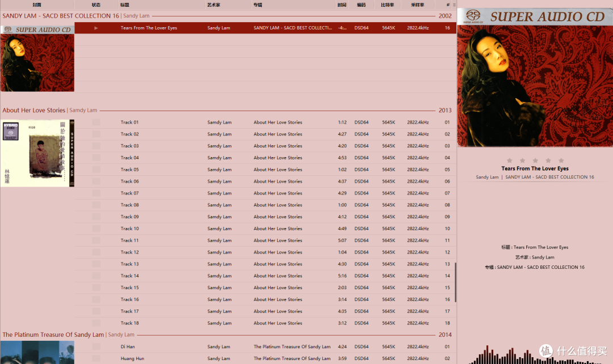Select Track 11 row

coord(265,240)
